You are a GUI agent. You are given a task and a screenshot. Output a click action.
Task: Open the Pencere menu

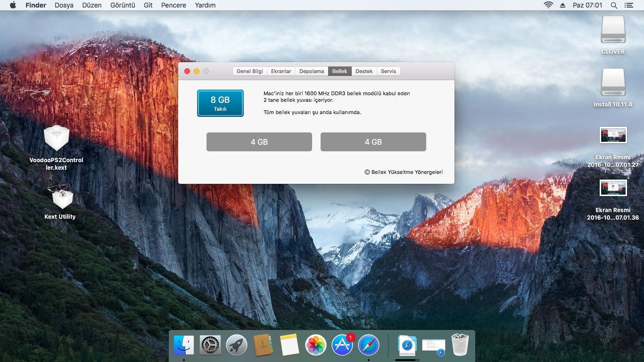pos(173,5)
